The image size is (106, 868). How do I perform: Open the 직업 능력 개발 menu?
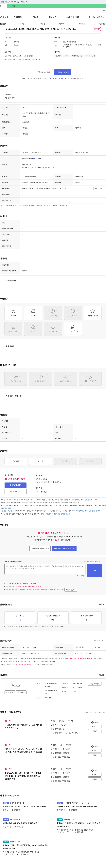click(x=73, y=17)
